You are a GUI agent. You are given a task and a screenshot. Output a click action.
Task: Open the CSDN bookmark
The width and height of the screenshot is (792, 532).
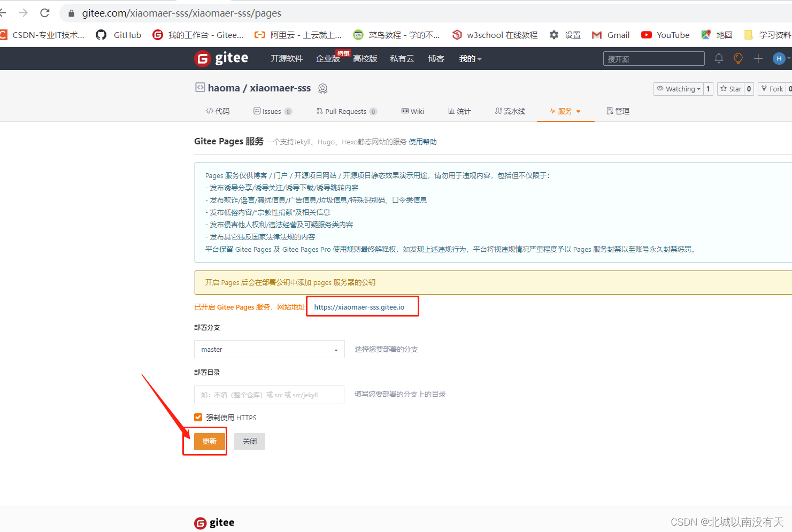pos(42,35)
